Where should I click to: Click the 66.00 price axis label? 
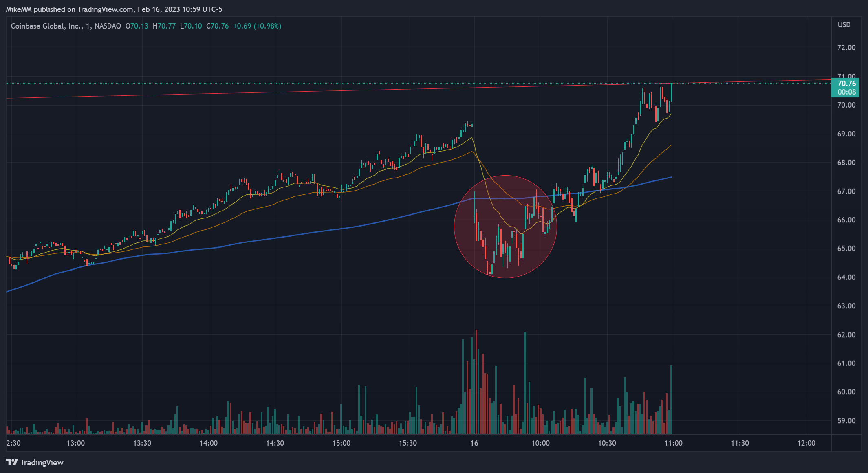[846, 220]
